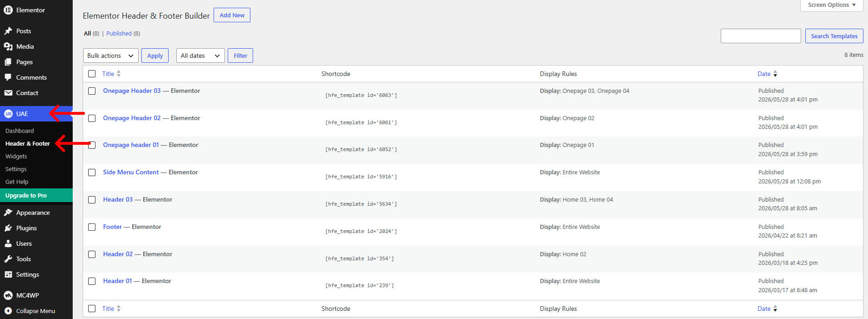Click display rule 'Home 03, Home 04'
The image size is (868, 319).
click(x=588, y=199)
